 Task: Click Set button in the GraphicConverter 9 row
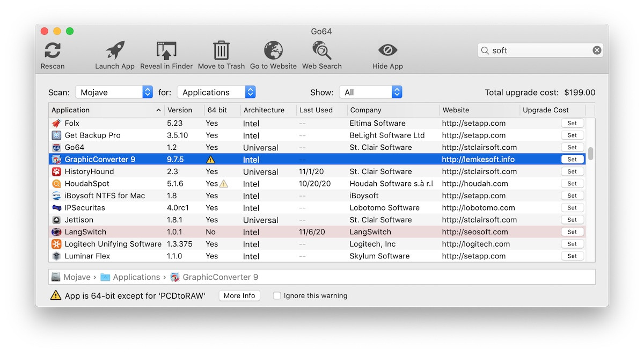pyautogui.click(x=572, y=160)
